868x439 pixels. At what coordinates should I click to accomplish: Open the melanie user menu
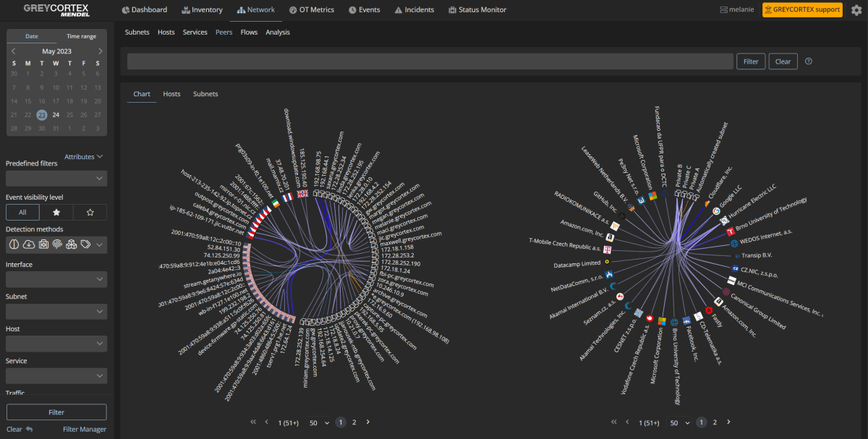[737, 10]
